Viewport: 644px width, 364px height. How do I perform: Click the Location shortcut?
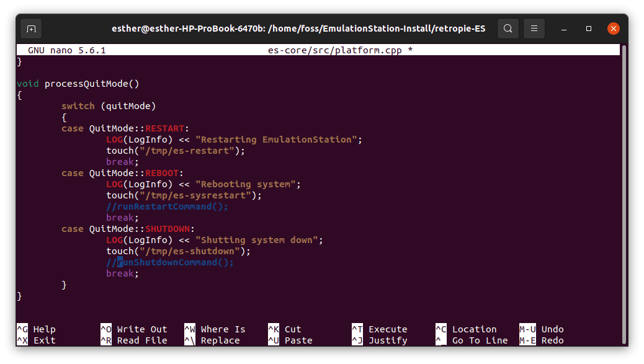click(473, 329)
